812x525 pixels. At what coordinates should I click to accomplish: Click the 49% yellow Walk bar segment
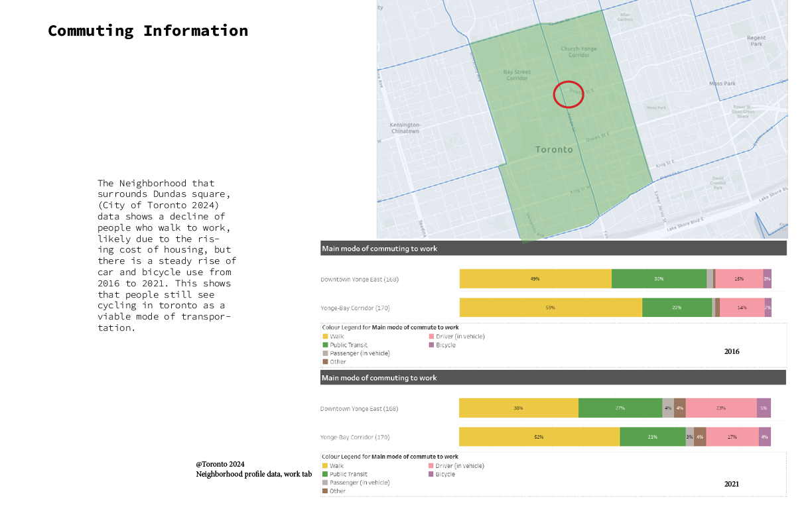click(x=535, y=278)
